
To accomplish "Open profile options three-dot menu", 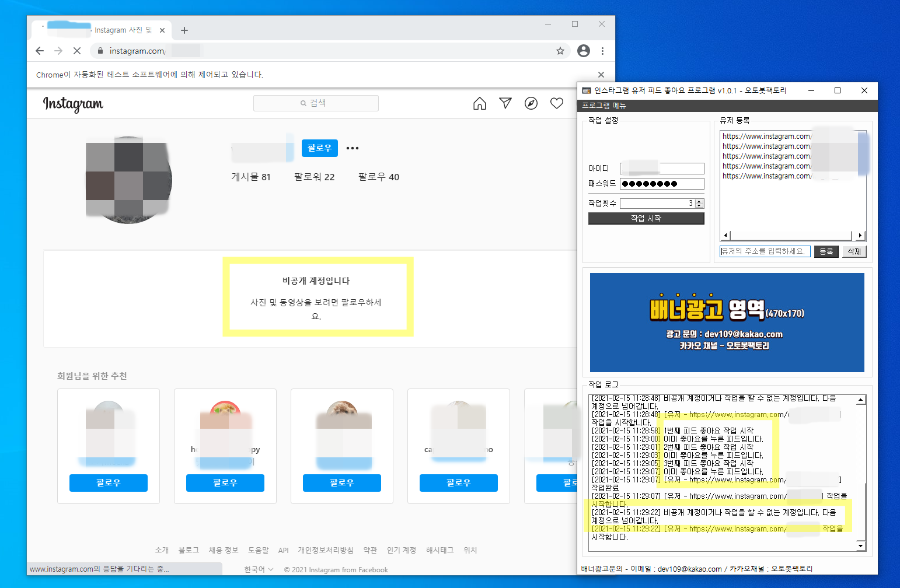I will 353,148.
